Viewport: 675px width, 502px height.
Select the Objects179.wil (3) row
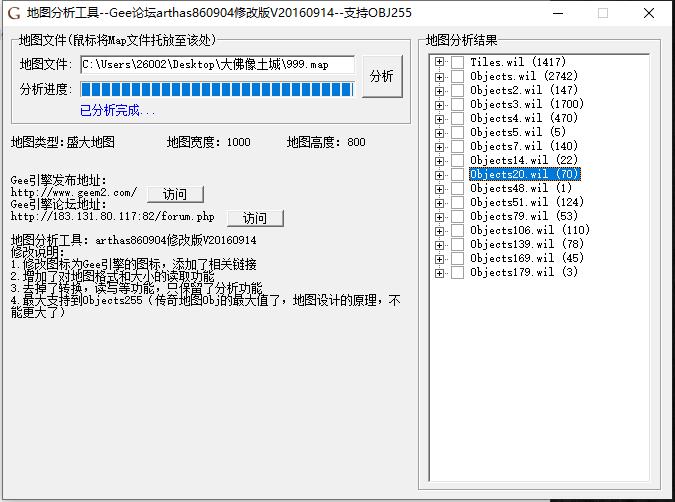click(x=524, y=272)
